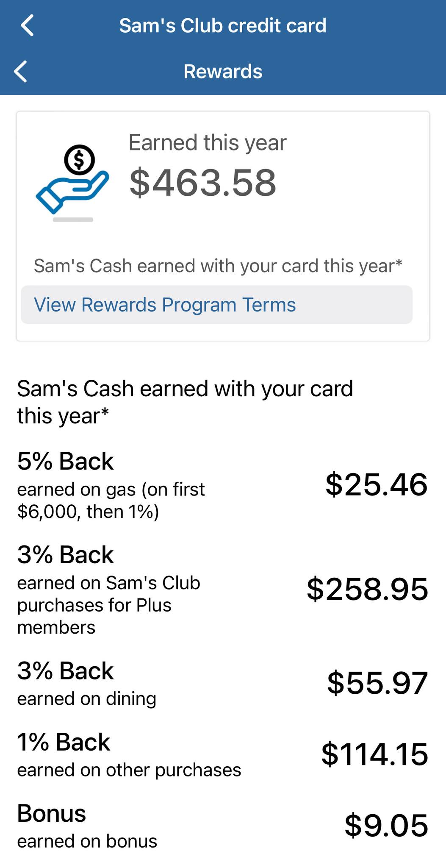Viewport: 446px width, 868px height.
Task: Select the 5% Back gas row label
Action: [111, 485]
